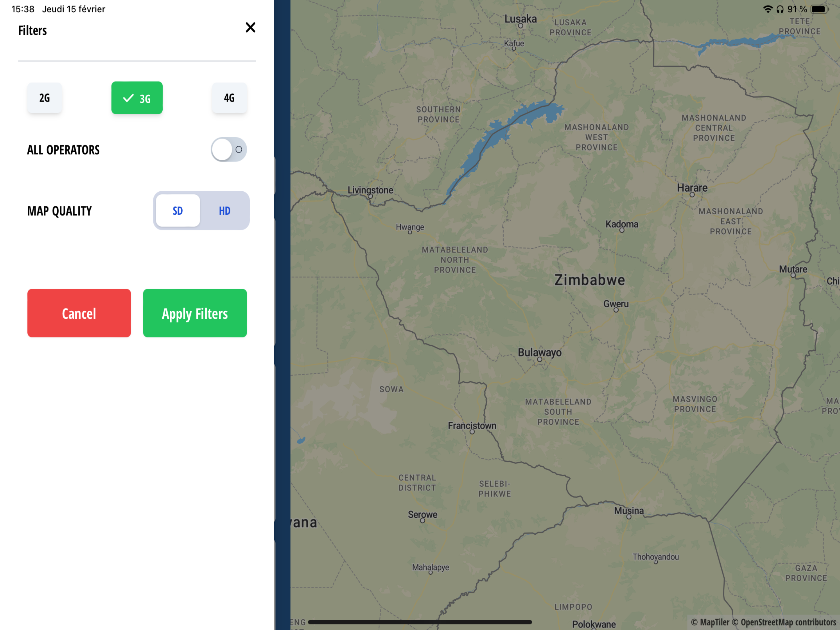Tap the headphones status icon
Image resolution: width=840 pixels, height=630 pixels.
[x=780, y=9]
